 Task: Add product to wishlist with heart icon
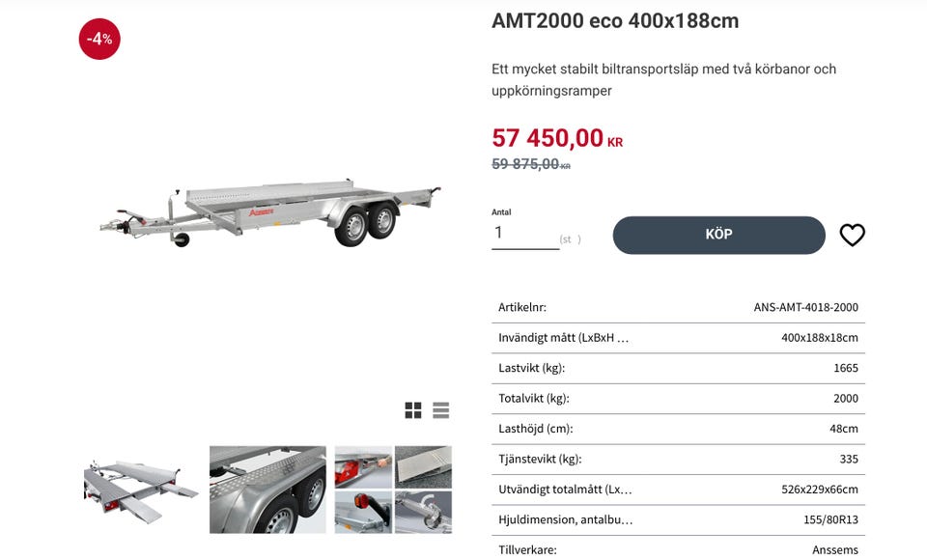[852, 235]
